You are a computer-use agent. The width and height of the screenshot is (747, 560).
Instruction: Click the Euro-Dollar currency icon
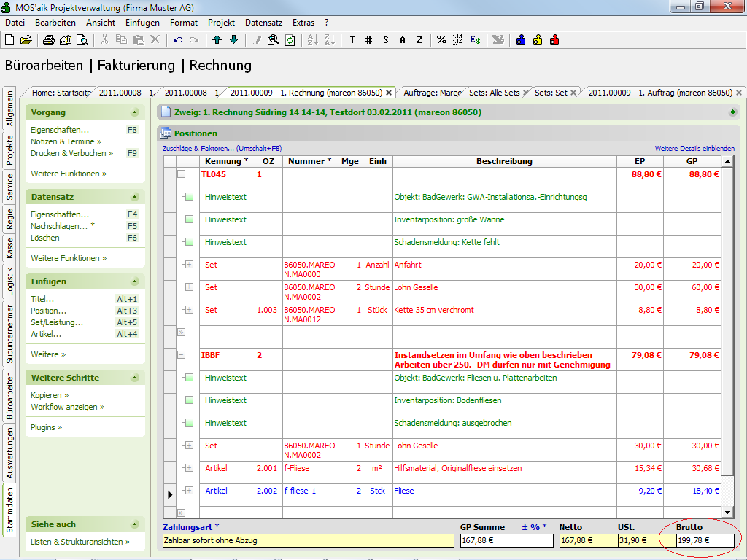coord(475,40)
